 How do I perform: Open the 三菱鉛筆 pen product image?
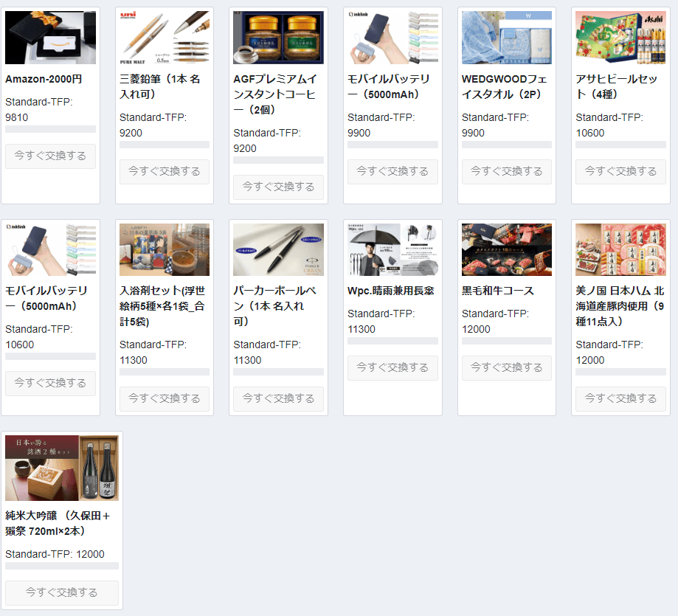click(x=165, y=38)
